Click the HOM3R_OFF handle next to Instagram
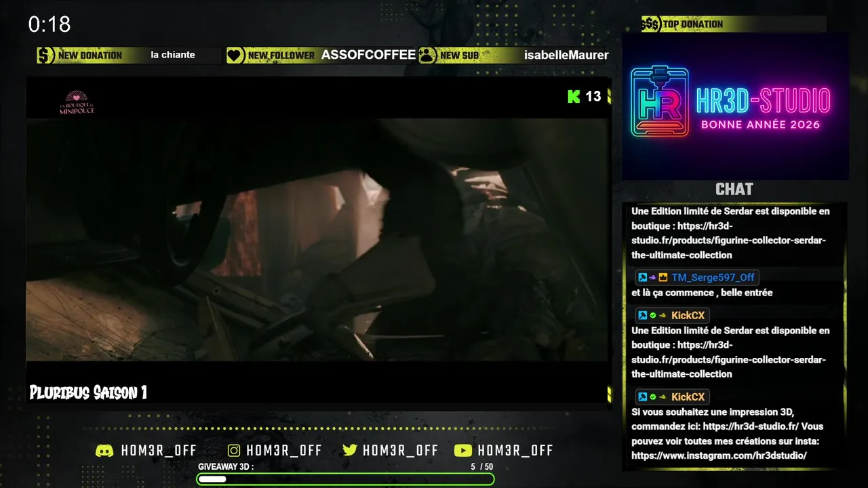This screenshot has height=488, width=868. [284, 451]
